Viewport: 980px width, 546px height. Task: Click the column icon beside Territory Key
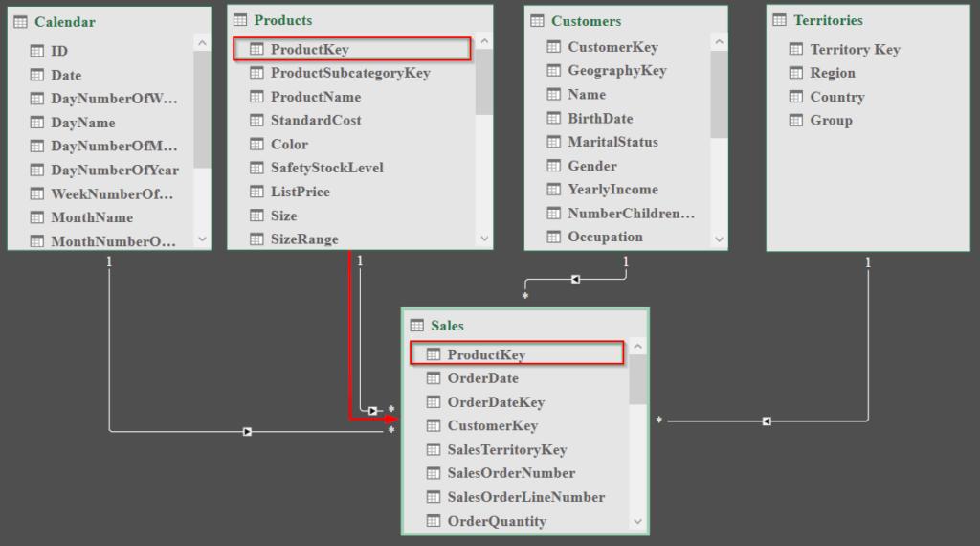click(x=796, y=49)
